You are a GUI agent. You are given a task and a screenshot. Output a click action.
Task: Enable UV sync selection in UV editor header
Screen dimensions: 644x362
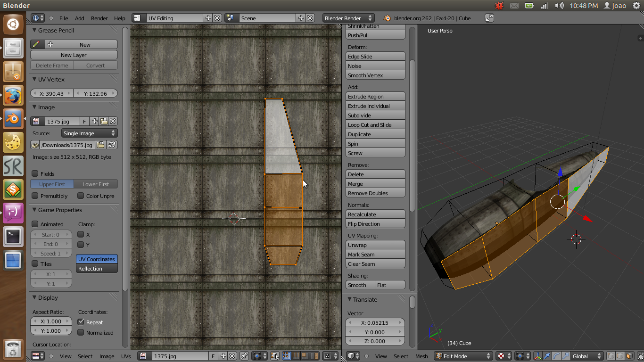pos(274,356)
